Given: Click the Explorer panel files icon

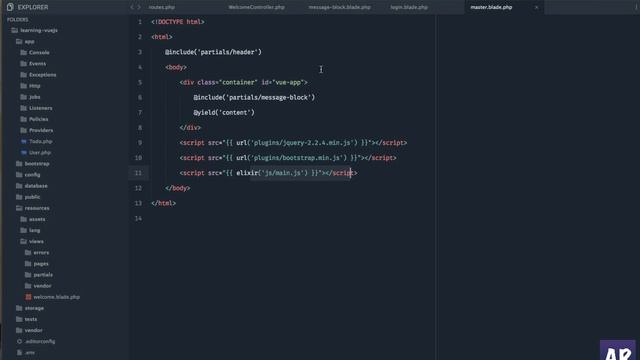Looking at the screenshot, I should click(x=10, y=7).
